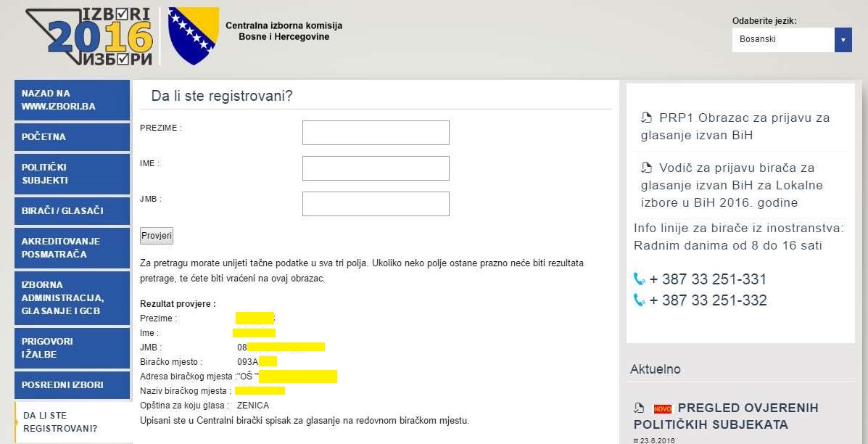The image size is (868, 444).
Task: Open the Početna menu item
Action: (x=72, y=137)
